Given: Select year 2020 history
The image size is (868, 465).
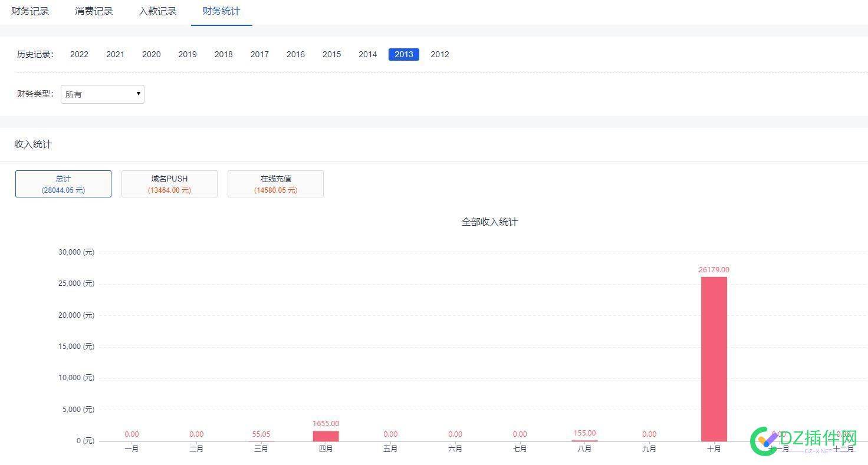Looking at the screenshot, I should pyautogui.click(x=152, y=54).
